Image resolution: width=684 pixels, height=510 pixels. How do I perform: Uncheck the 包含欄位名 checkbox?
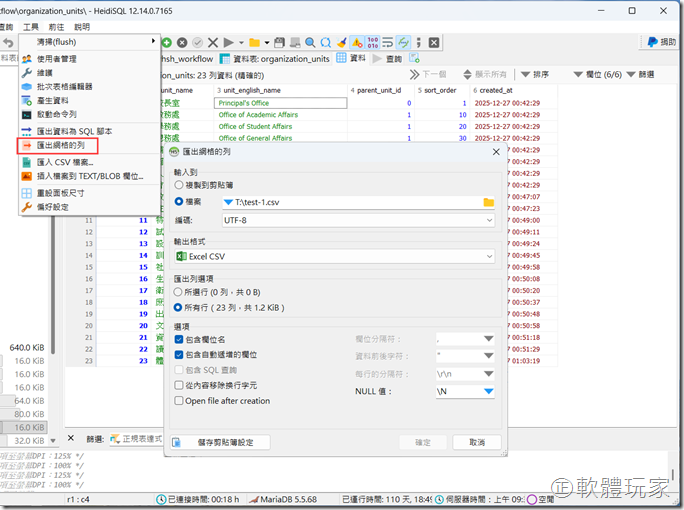180,340
